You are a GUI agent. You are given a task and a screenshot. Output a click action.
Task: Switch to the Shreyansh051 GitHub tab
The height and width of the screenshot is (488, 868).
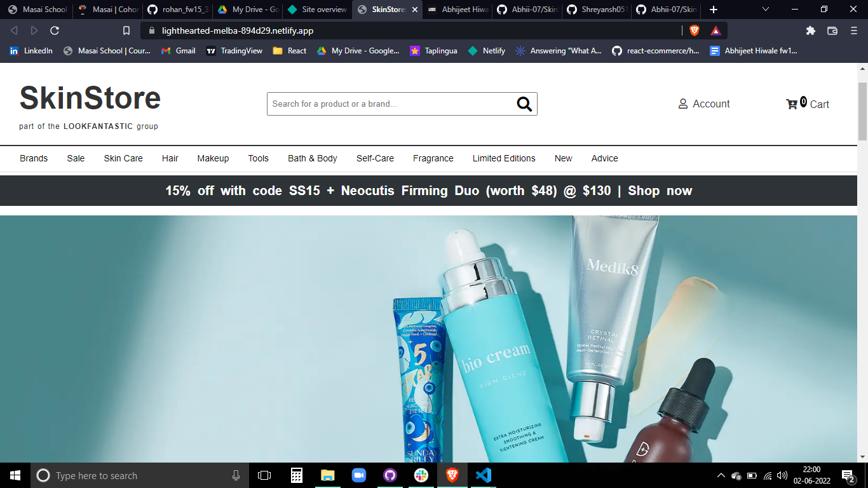[597, 10]
